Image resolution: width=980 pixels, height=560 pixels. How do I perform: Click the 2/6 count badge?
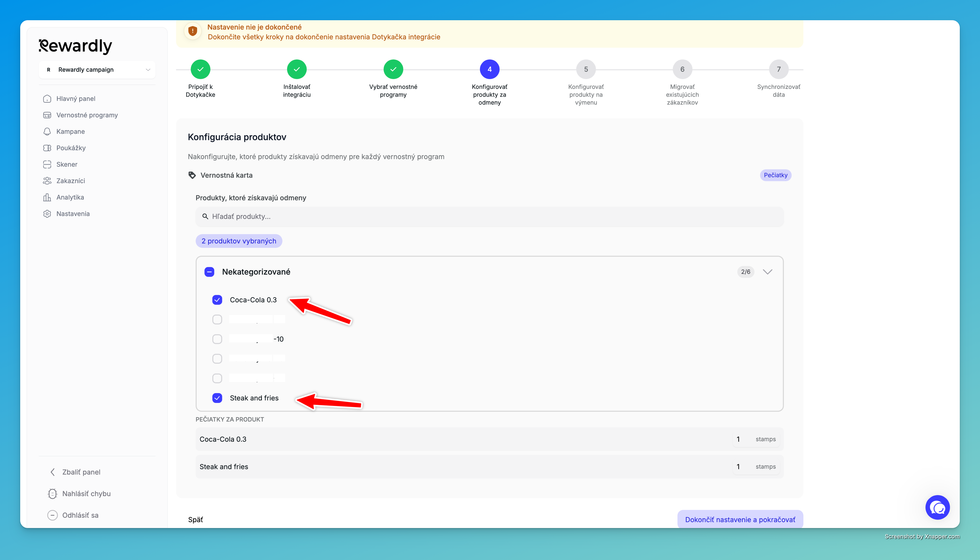(746, 272)
